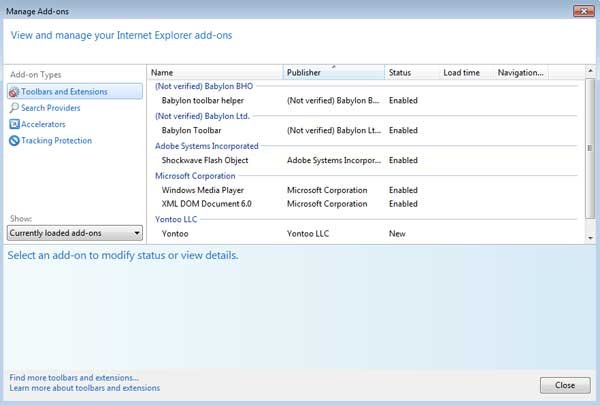The image size is (600, 405).
Task: Open the Currently loaded add-ons dropdown
Action: [75, 233]
